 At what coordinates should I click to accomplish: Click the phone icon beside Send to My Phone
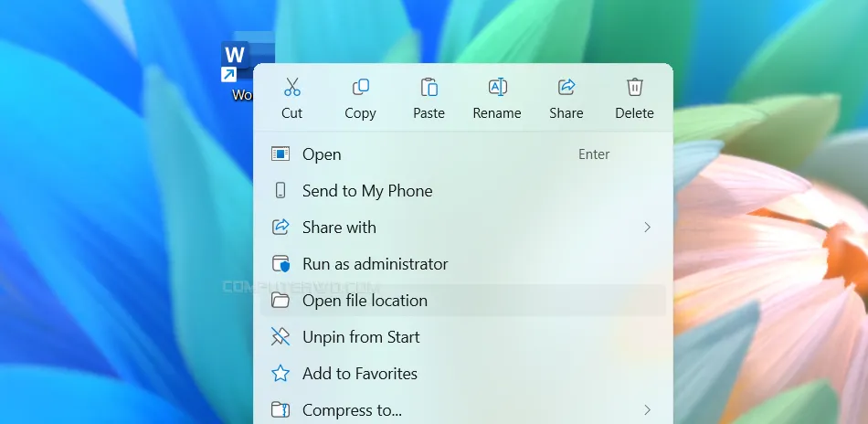point(281,190)
